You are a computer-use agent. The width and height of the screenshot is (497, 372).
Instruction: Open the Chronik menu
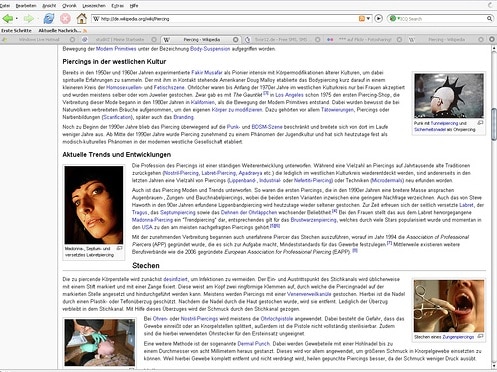tap(69, 6)
